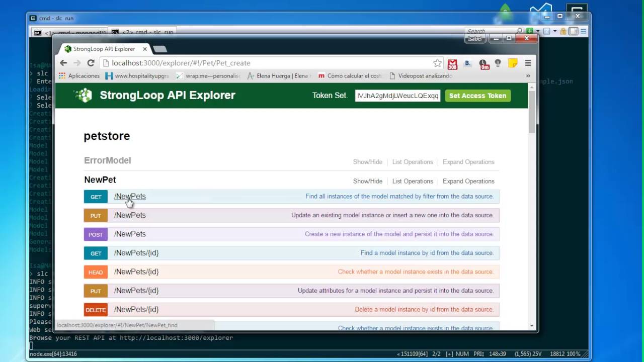
Task: Go back with the browser back arrow
Action: point(63,63)
